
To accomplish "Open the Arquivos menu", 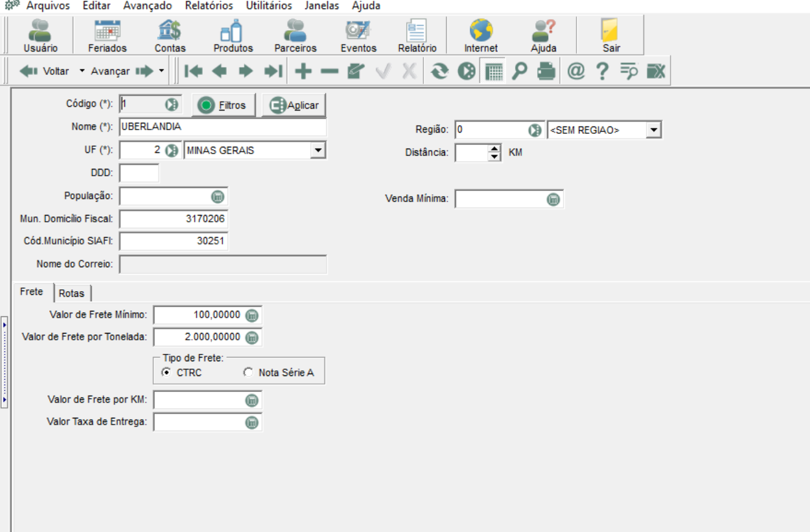I will pos(48,6).
